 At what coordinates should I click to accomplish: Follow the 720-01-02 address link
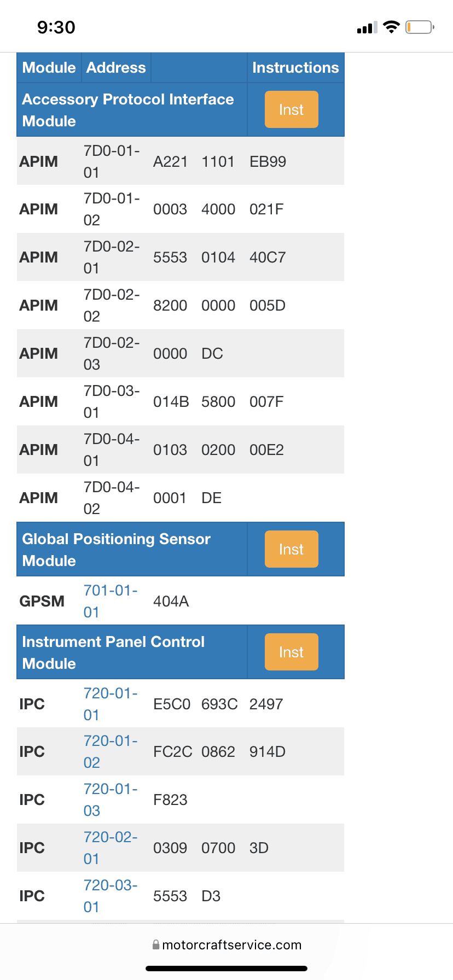(111, 751)
